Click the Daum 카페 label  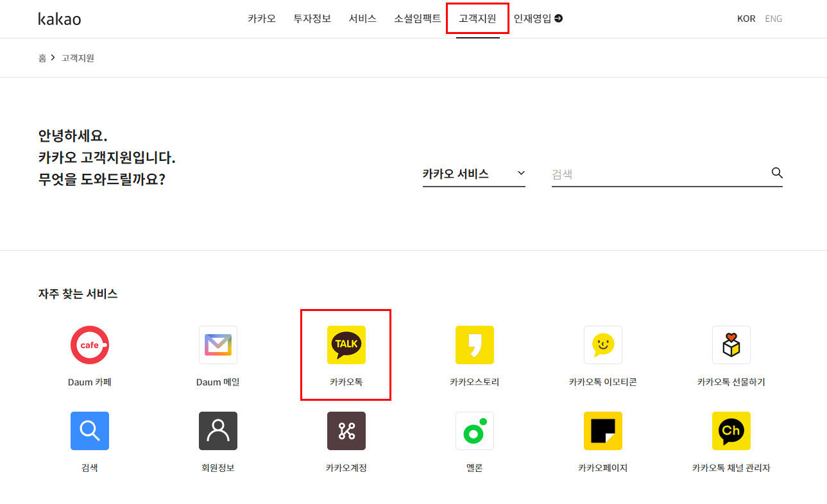click(90, 382)
